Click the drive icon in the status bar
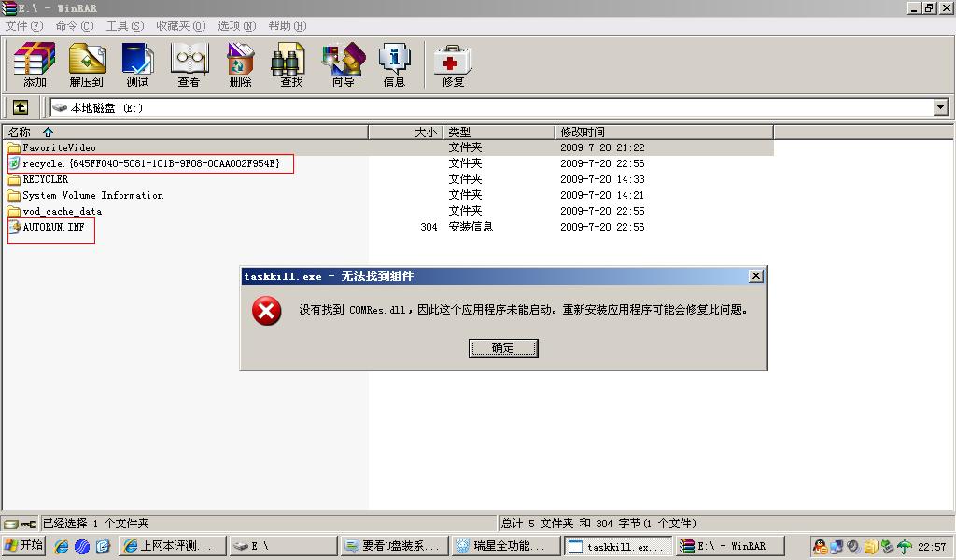The image size is (956, 560). point(10,524)
